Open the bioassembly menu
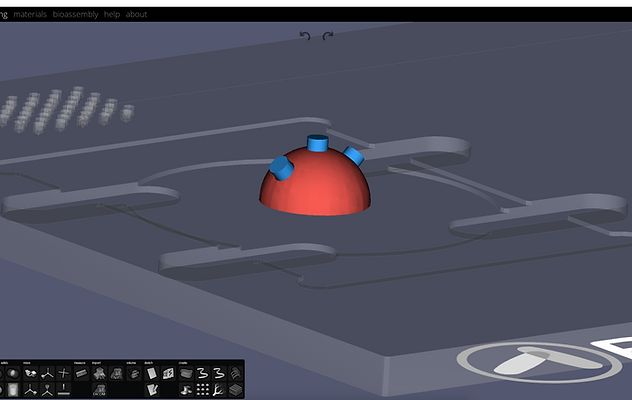The width and height of the screenshot is (632, 400). [75, 14]
